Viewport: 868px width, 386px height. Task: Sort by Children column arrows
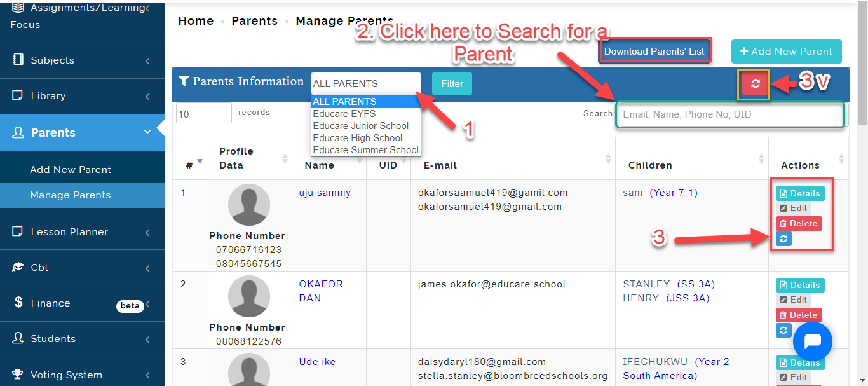pyautogui.click(x=761, y=158)
